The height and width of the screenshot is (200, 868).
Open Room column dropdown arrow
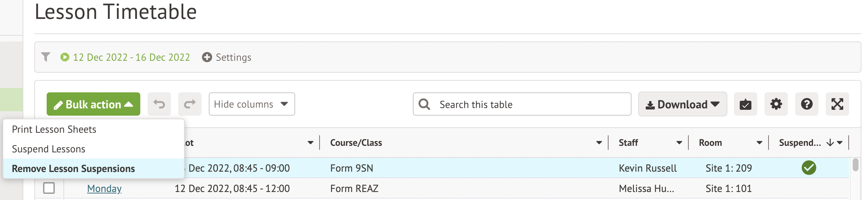pos(759,143)
